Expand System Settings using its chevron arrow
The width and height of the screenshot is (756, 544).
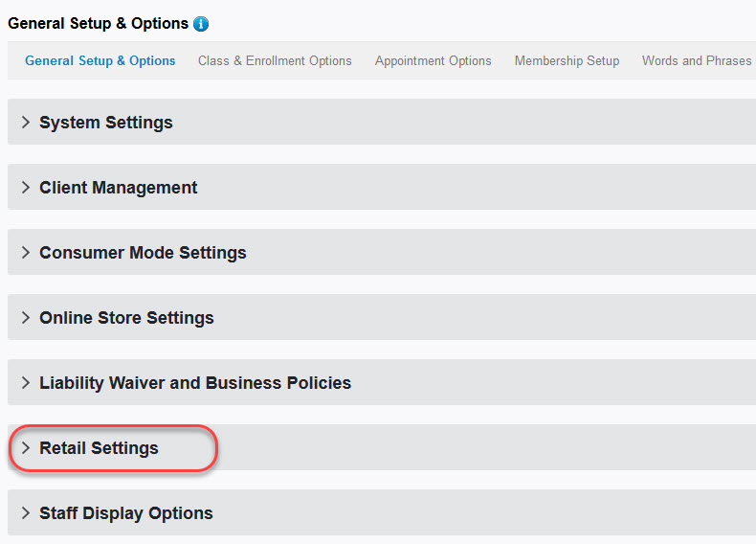click(x=26, y=123)
